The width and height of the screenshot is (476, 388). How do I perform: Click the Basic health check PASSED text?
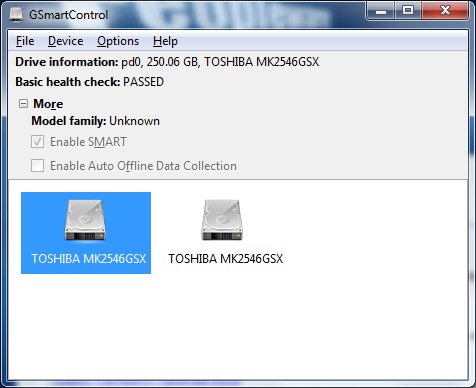tap(89, 82)
